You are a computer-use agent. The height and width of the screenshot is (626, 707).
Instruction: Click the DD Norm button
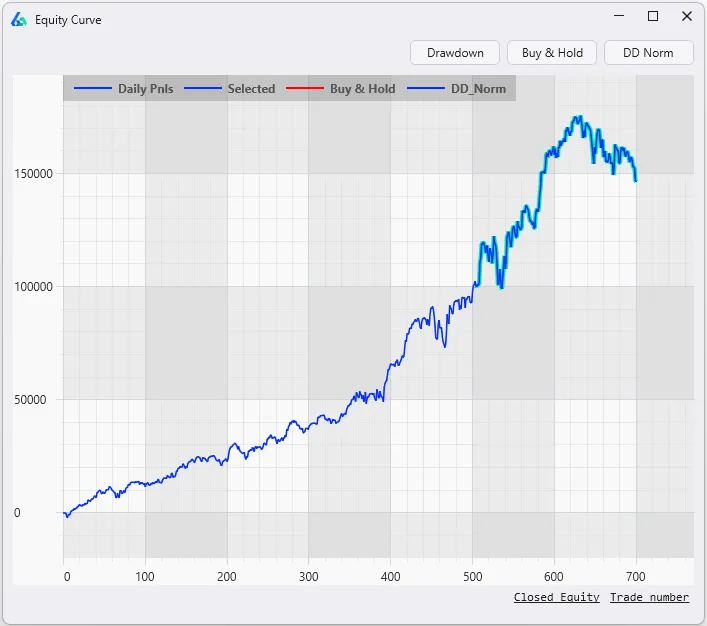pyautogui.click(x=648, y=53)
